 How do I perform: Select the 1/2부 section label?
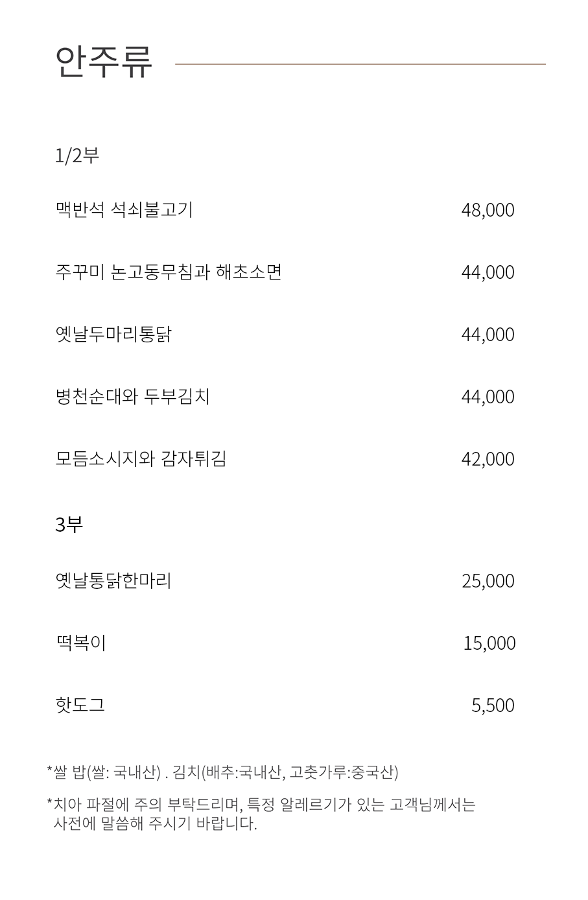tap(77, 156)
